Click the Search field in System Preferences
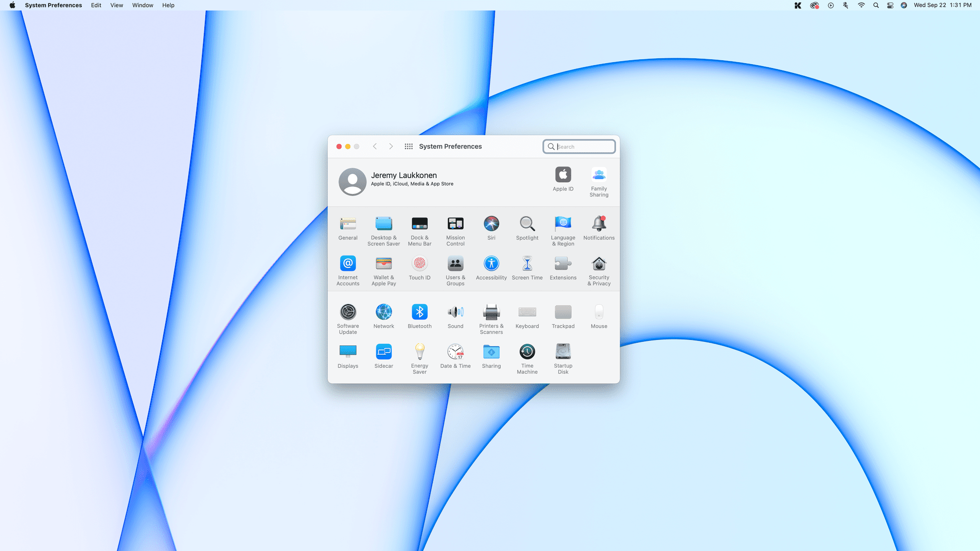 pos(580,146)
